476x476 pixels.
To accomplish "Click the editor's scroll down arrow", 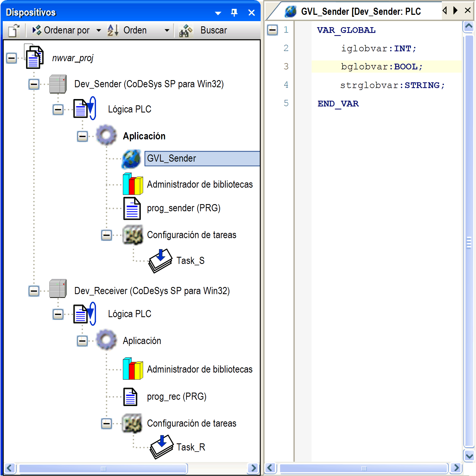I will tap(469, 456).
